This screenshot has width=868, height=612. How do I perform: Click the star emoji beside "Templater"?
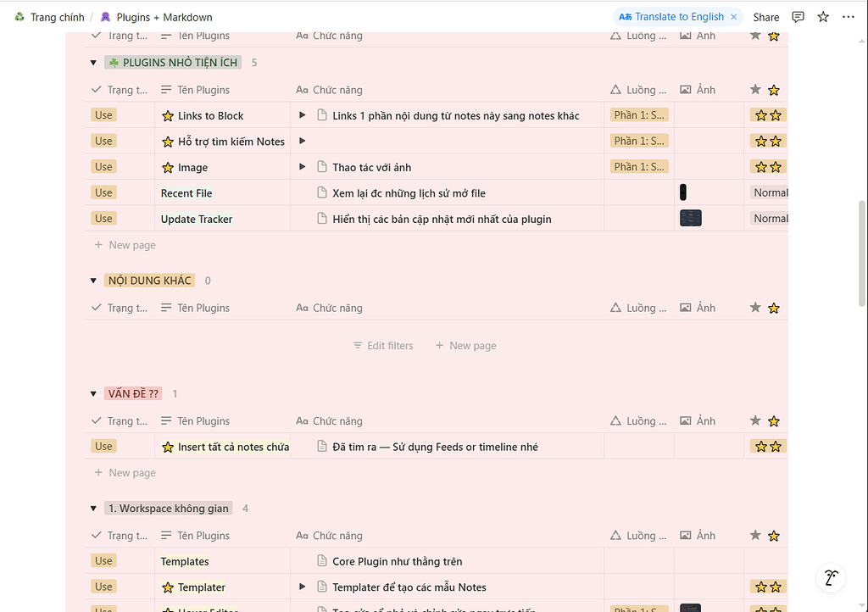168,587
